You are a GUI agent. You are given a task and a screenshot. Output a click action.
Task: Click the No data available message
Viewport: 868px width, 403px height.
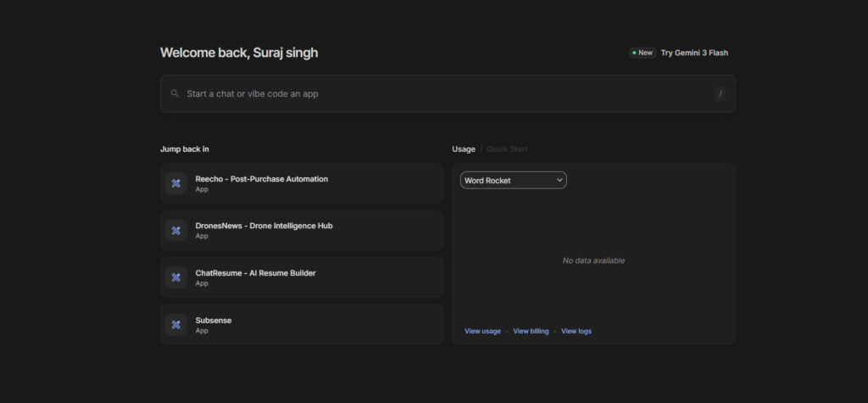(593, 260)
